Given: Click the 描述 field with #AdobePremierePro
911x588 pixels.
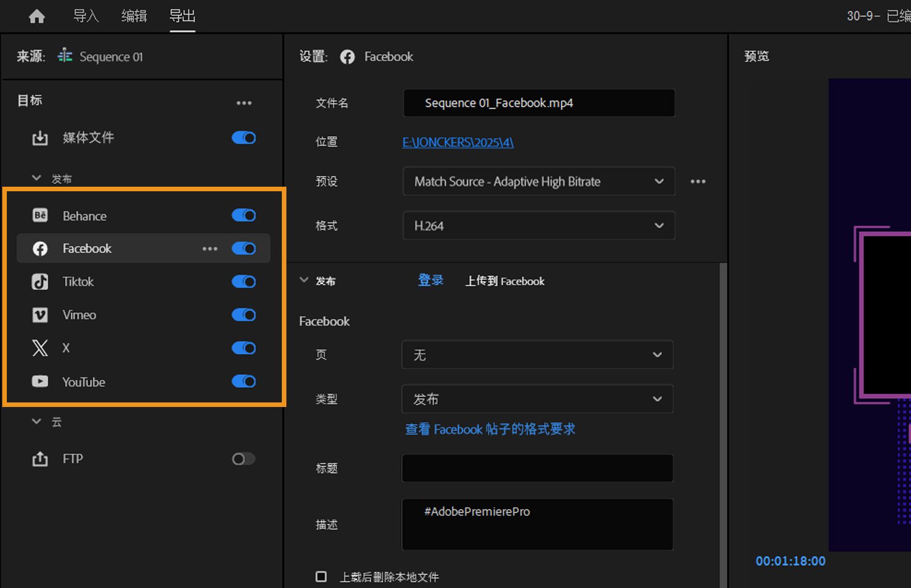Looking at the screenshot, I should coord(537,524).
